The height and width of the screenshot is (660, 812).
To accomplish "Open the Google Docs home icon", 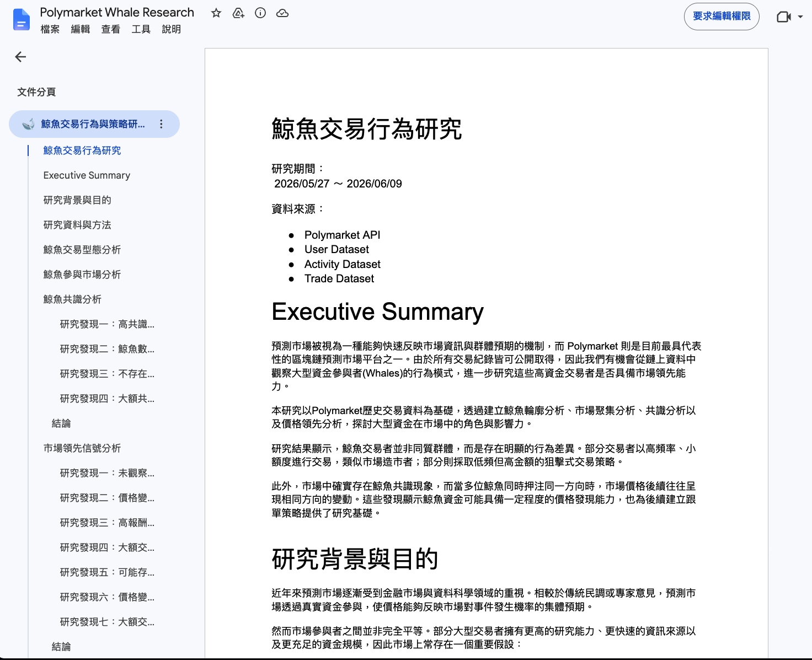I will coord(21,20).
